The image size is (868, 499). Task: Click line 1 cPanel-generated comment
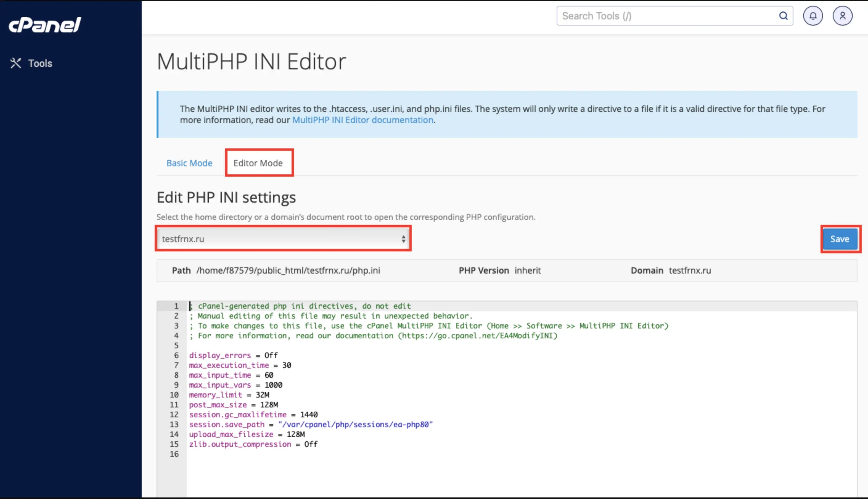(x=300, y=306)
